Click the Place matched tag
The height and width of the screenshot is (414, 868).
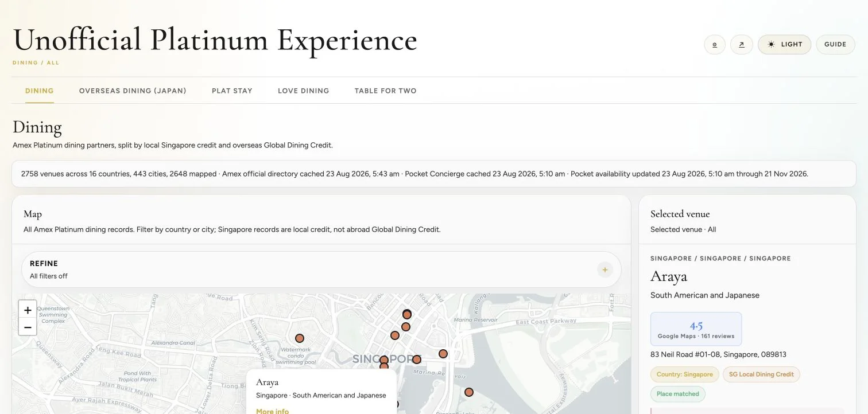678,394
